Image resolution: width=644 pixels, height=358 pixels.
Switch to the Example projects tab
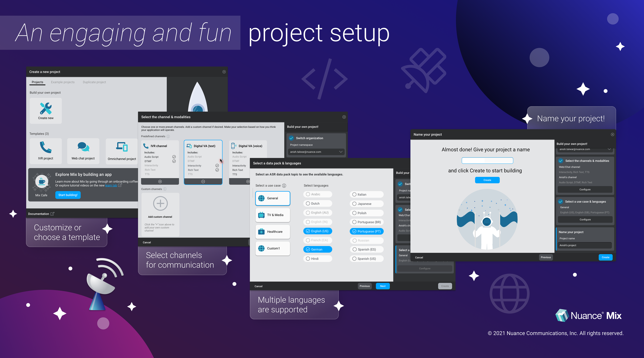63,82
